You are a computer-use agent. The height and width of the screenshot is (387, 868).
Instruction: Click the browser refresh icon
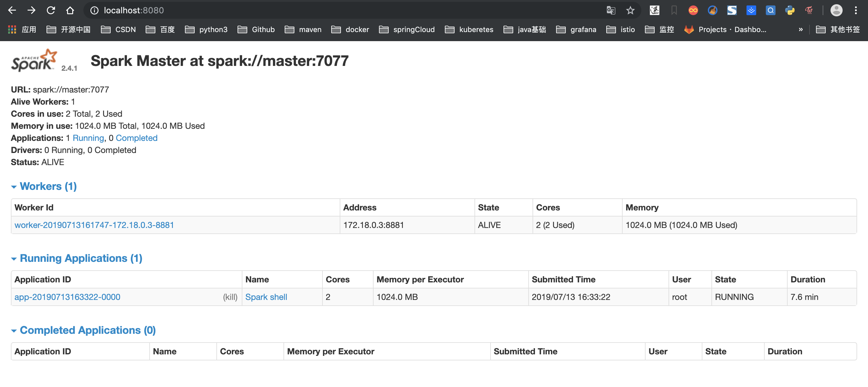click(x=50, y=10)
